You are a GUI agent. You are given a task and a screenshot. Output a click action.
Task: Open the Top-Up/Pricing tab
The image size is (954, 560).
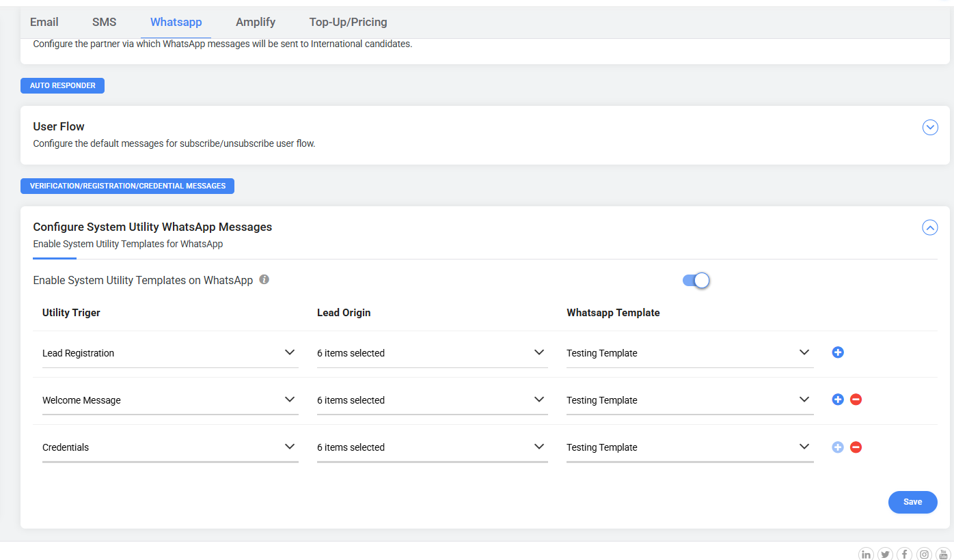click(348, 22)
